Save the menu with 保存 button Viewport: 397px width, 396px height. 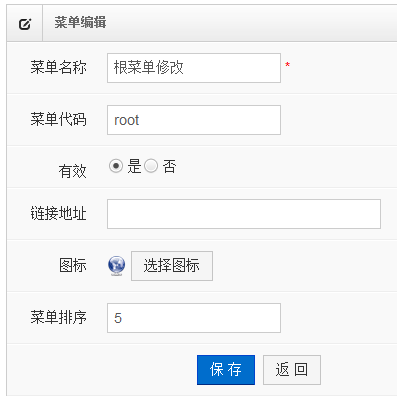coord(226,370)
